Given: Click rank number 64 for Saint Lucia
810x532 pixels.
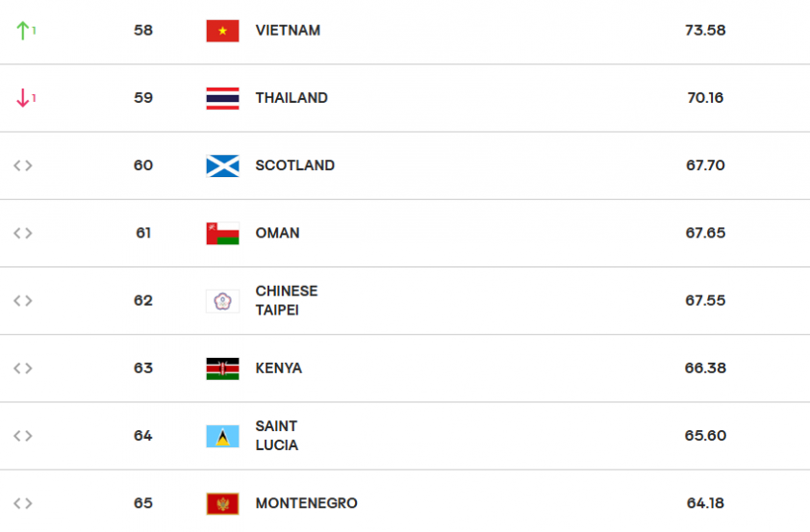Looking at the screenshot, I should (x=143, y=436).
